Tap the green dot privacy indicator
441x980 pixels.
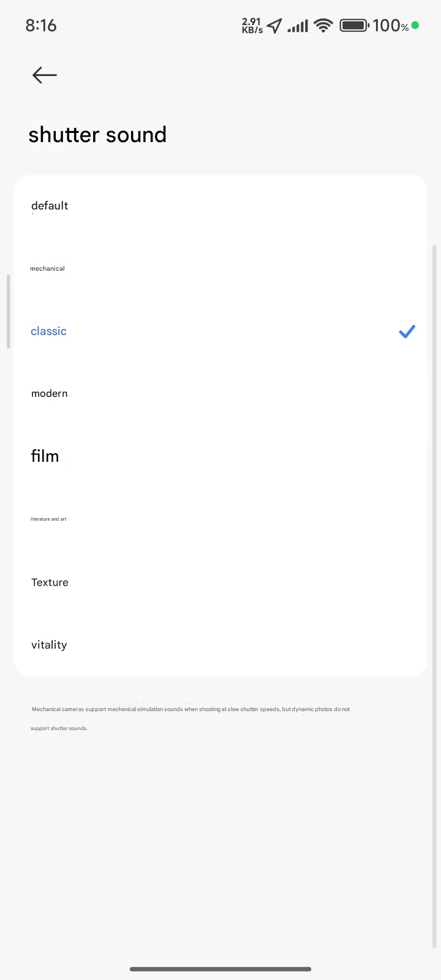[415, 26]
